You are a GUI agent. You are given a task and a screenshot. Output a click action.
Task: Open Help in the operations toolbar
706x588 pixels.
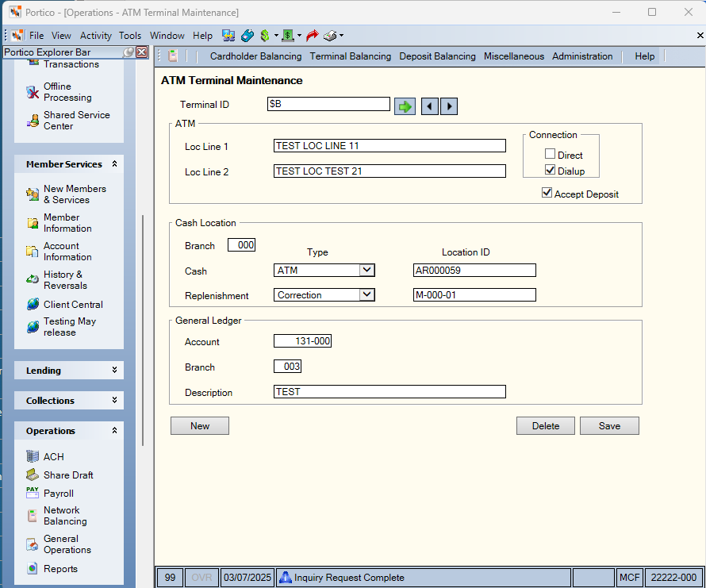[644, 56]
